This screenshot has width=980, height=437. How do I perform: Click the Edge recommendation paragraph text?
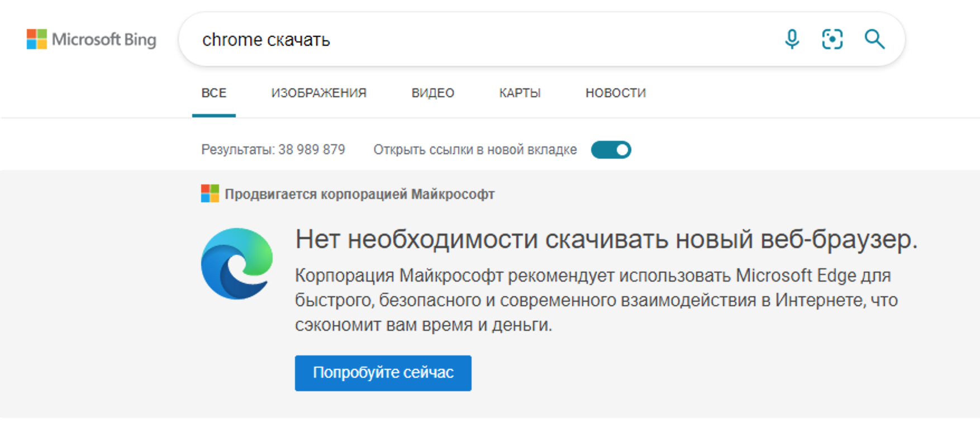tap(597, 300)
